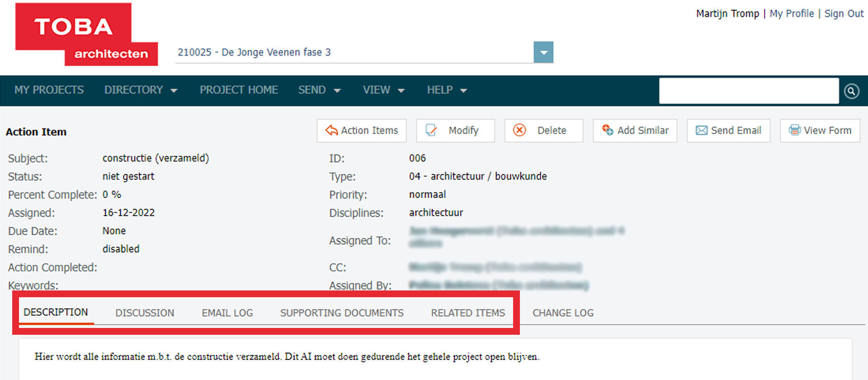
Task: Open the View dropdown menu
Action: tap(383, 90)
